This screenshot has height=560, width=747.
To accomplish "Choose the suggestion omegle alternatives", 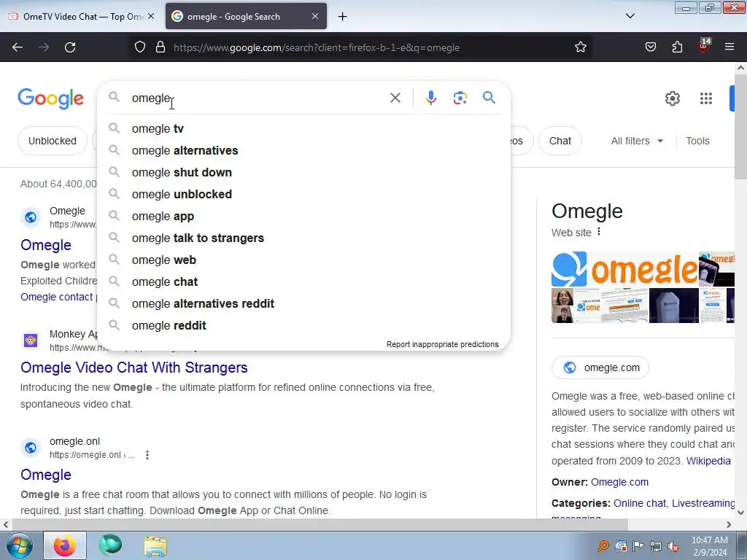I will coord(303,150).
